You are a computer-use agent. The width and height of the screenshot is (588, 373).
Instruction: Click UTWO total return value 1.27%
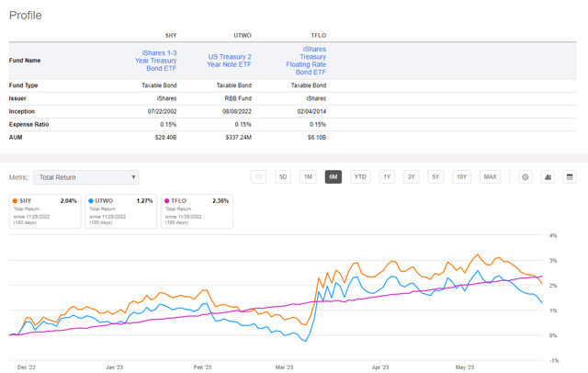[144, 201]
